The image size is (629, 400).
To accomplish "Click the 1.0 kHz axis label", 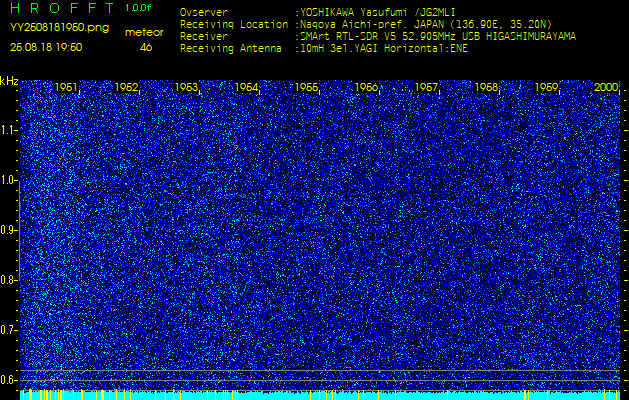I will [x=7, y=180].
